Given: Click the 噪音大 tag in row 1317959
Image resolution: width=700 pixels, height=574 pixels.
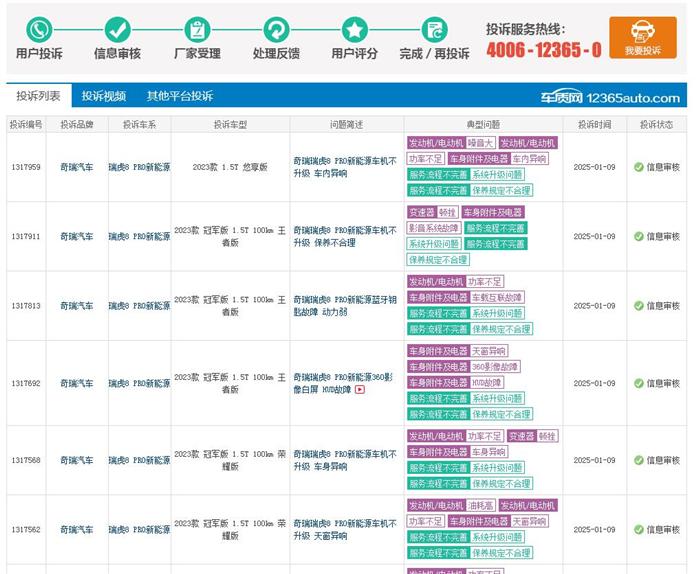Looking at the screenshot, I should click(480, 143).
